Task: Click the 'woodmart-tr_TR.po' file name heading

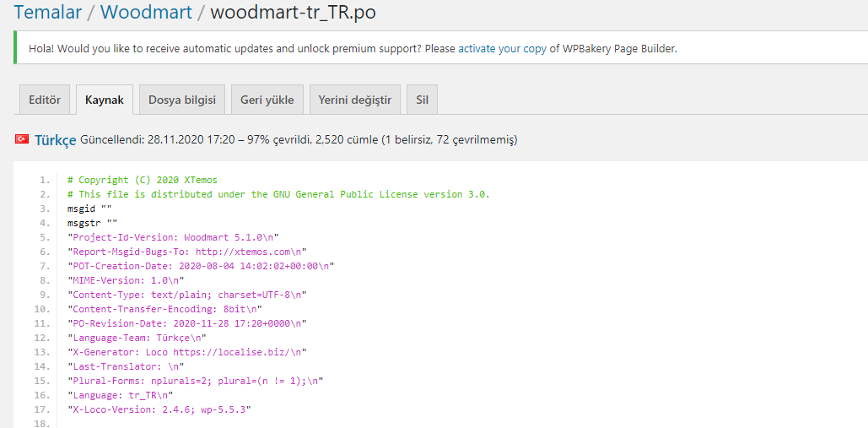Action: pos(293,12)
